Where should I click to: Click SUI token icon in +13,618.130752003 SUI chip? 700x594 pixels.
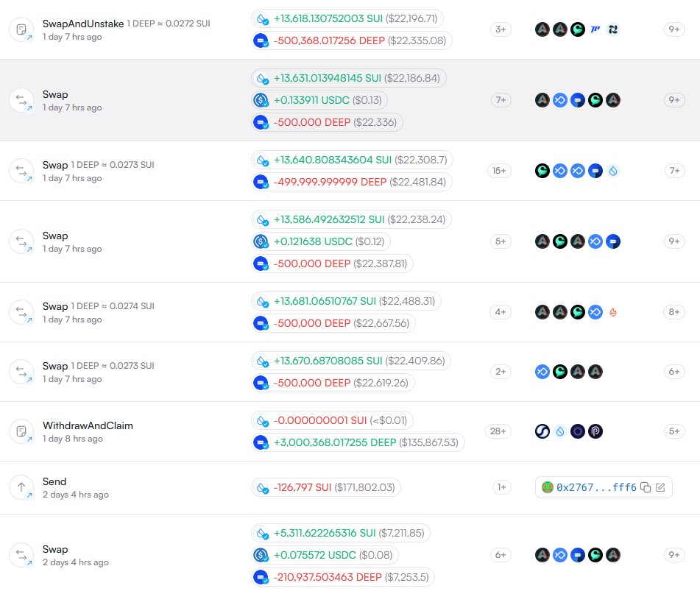pyautogui.click(x=261, y=18)
